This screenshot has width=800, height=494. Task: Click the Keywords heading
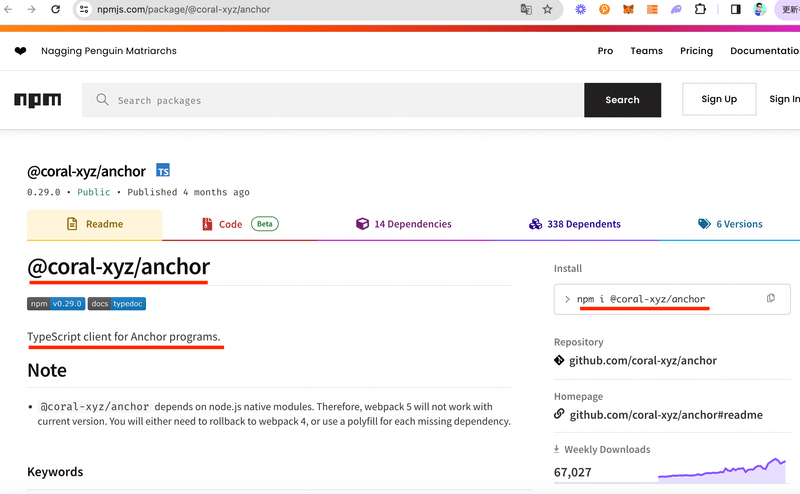55,472
